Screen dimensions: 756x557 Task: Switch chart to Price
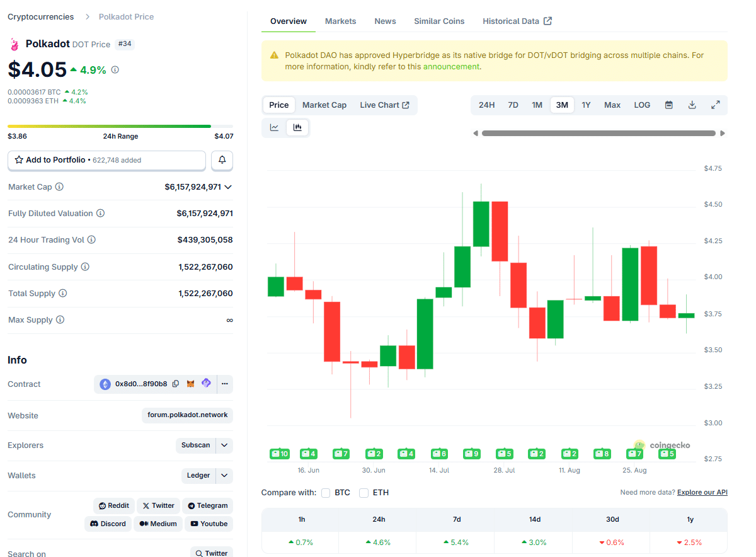pos(279,105)
